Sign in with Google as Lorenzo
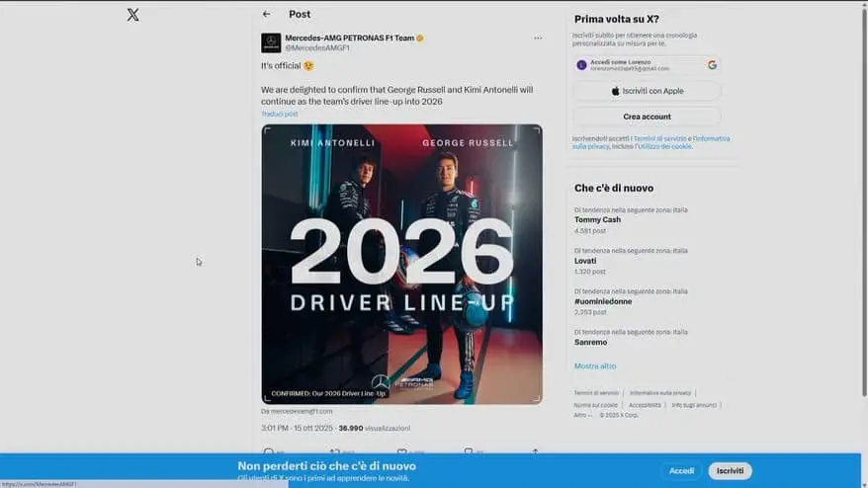Screen dimensions: 868x488 tap(647, 65)
